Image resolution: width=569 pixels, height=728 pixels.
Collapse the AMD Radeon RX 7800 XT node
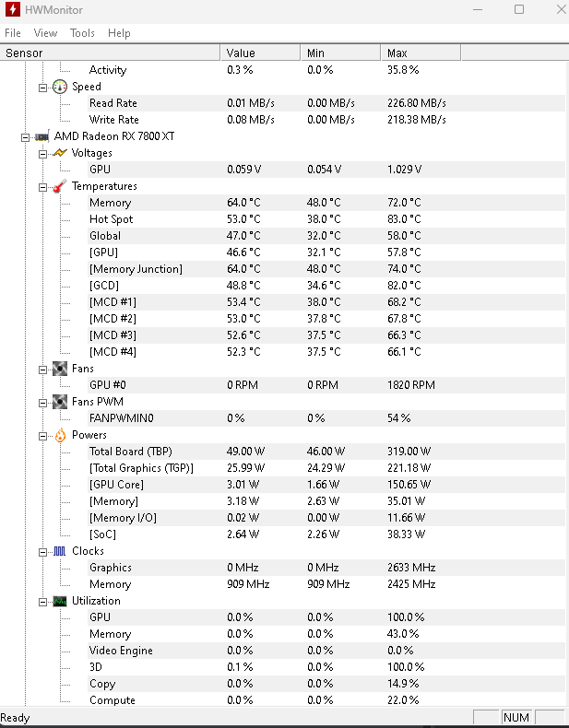click(25, 137)
